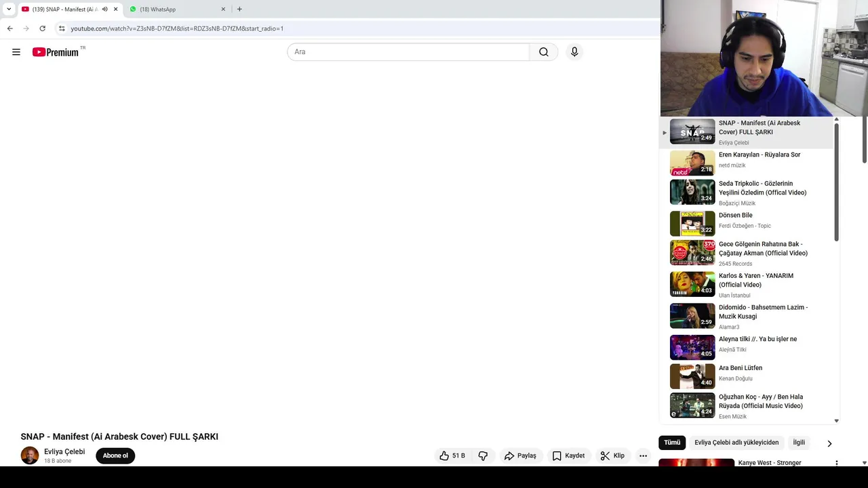Click playlist scrollbar down arrow
This screenshot has width=868, height=488.
pyautogui.click(x=836, y=421)
